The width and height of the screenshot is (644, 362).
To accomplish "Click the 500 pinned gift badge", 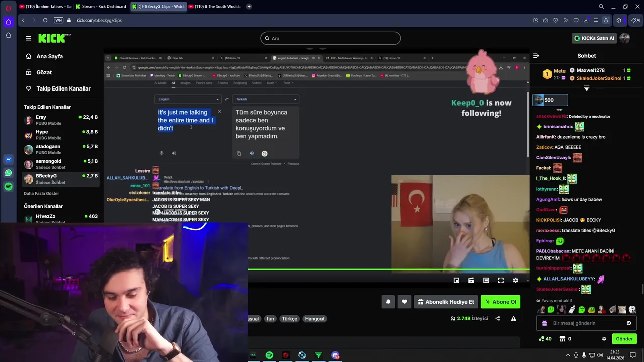I will coord(550,100).
